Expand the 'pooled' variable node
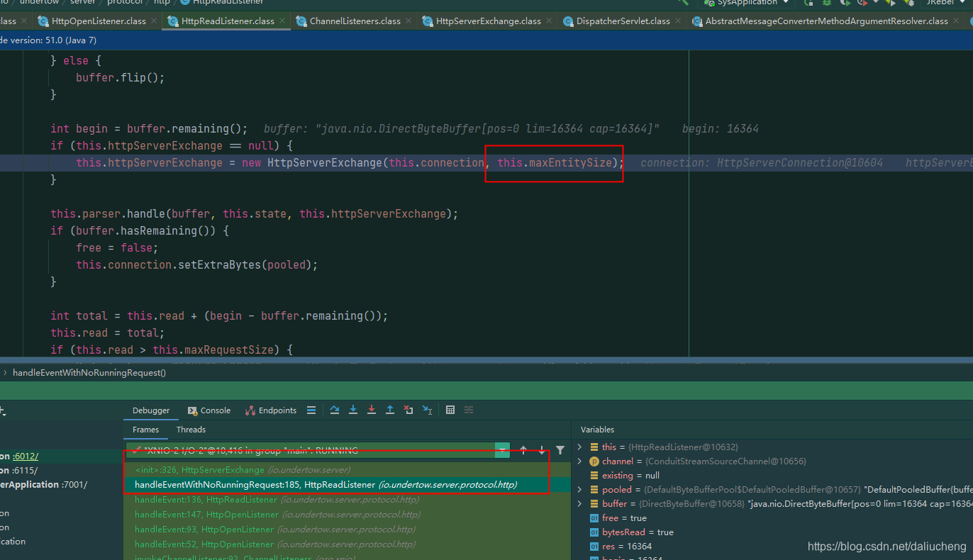 [x=579, y=489]
